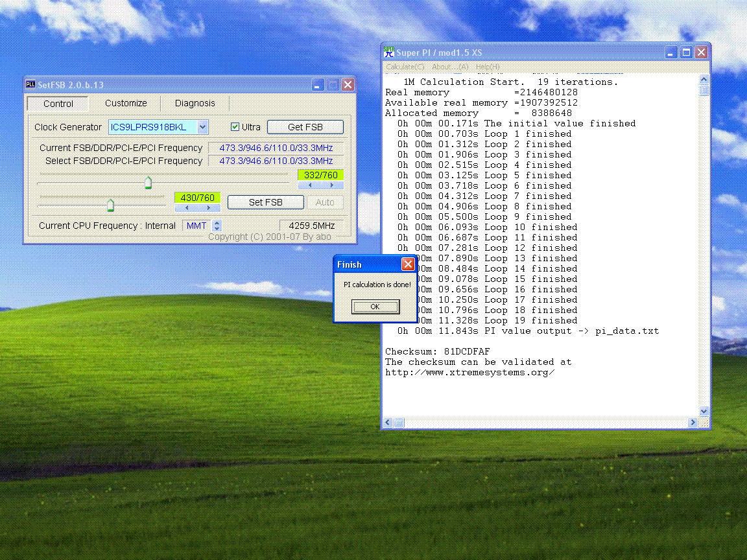The height and width of the screenshot is (560, 747).
Task: Maximize the Super PI window
Action: (686, 52)
